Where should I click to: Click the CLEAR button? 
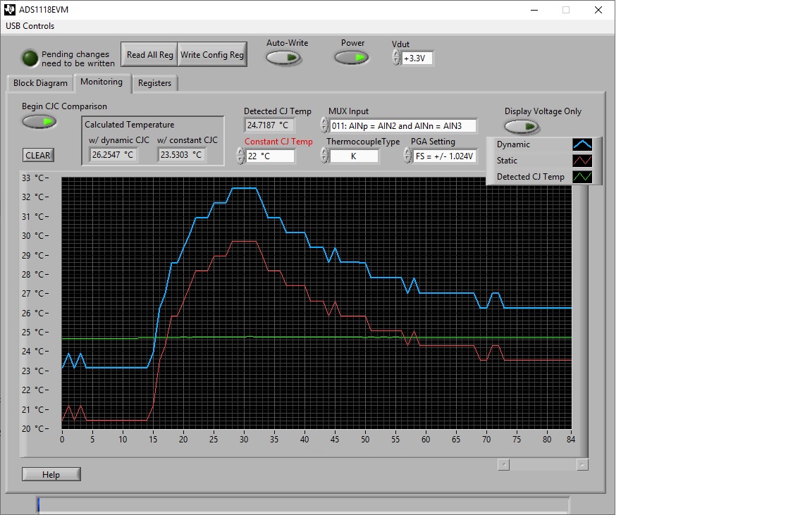click(x=38, y=155)
